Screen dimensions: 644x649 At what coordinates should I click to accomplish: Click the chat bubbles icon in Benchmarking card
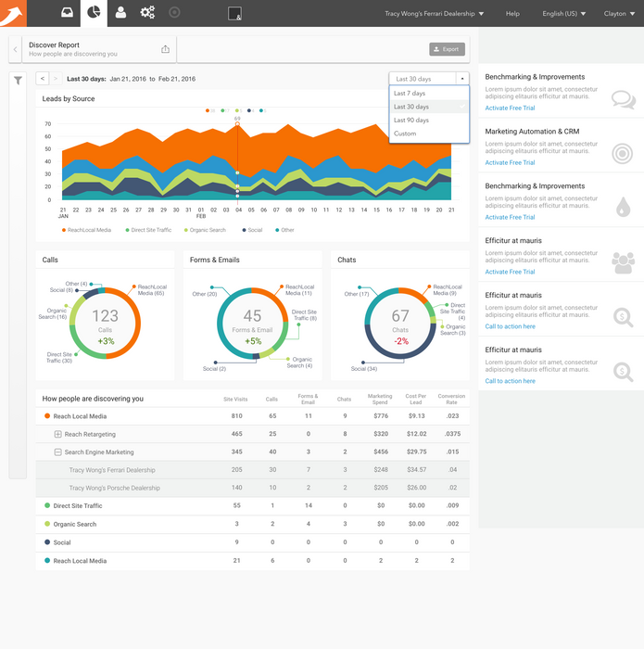pos(623,100)
